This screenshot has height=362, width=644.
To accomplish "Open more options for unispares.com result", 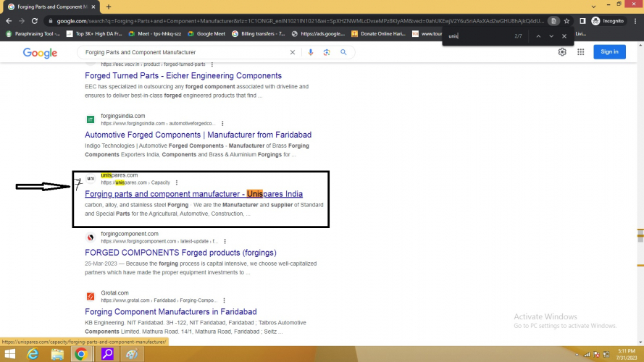I will coord(177,182).
